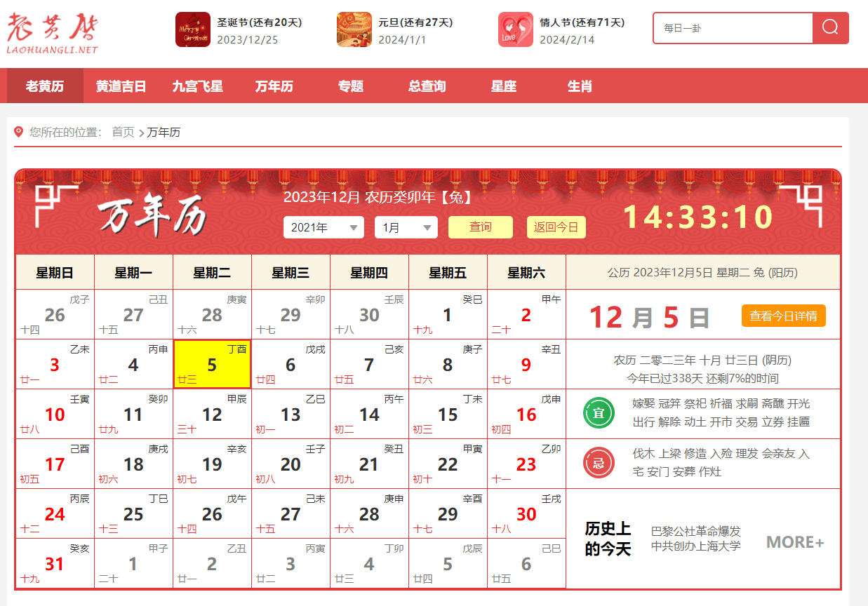Select the 星座 menu item
This screenshot has width=868, height=606.
(x=503, y=86)
